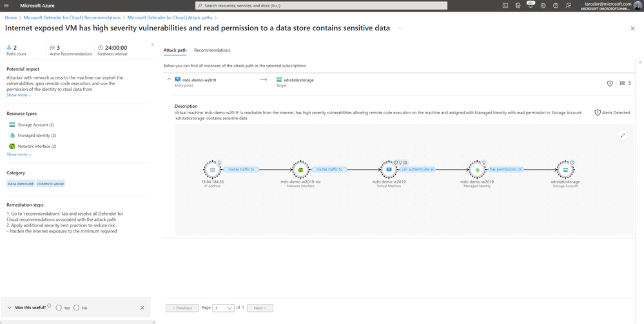This screenshot has height=324, width=644.
Task: Select Yes for Was this useful
Action: [x=59, y=308]
